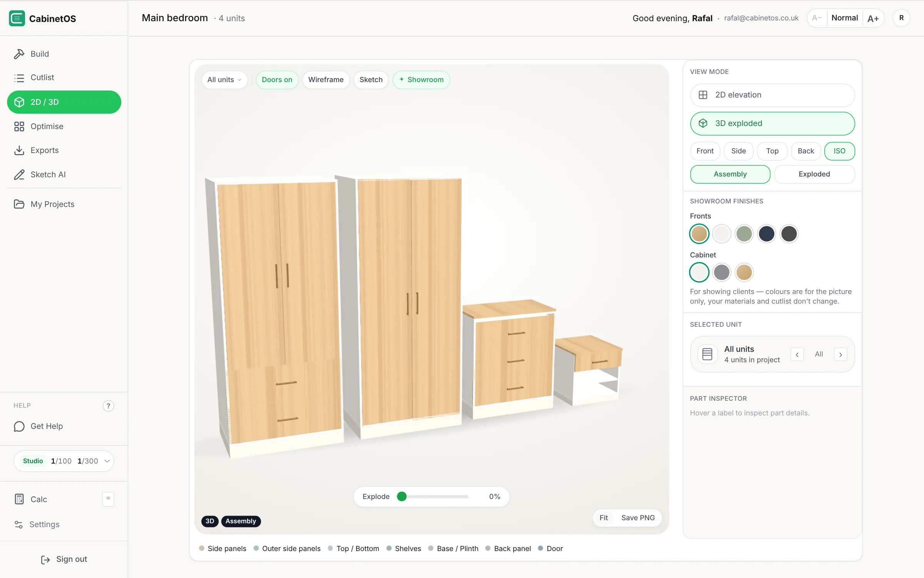Open Exports download icon
This screenshot has height=578, width=924.
click(19, 150)
